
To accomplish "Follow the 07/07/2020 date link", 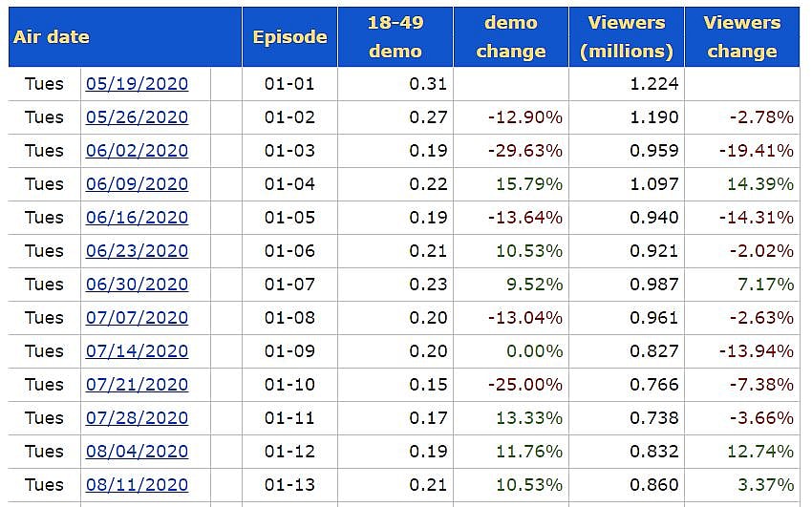I will tap(137, 318).
